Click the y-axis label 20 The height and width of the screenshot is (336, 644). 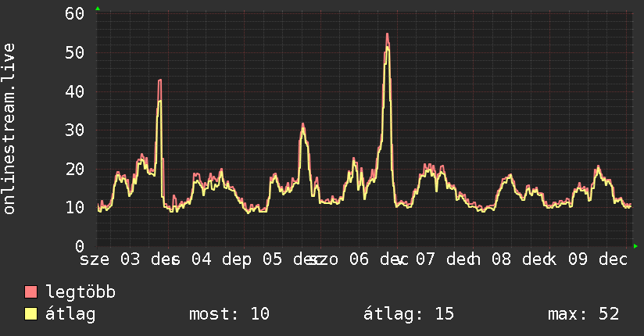(75, 169)
